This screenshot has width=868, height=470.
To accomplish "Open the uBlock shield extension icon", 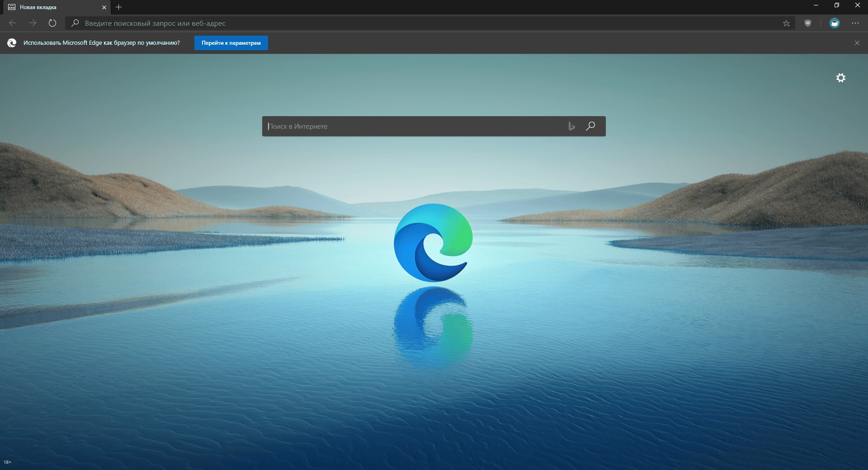I will coord(808,23).
